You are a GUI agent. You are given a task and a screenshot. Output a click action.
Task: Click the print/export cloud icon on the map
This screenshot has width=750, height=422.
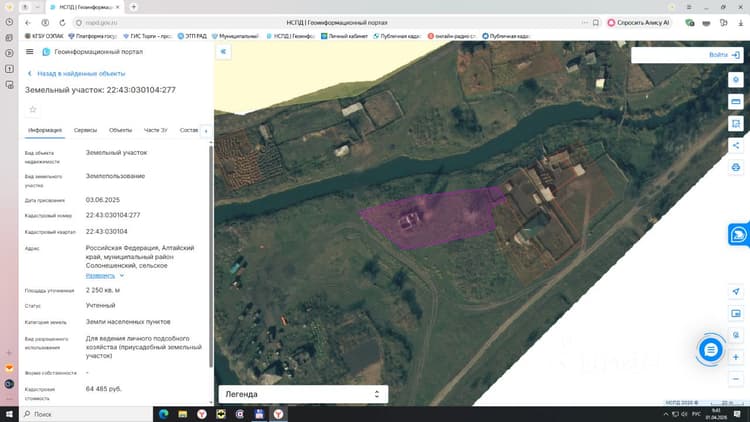click(x=736, y=167)
